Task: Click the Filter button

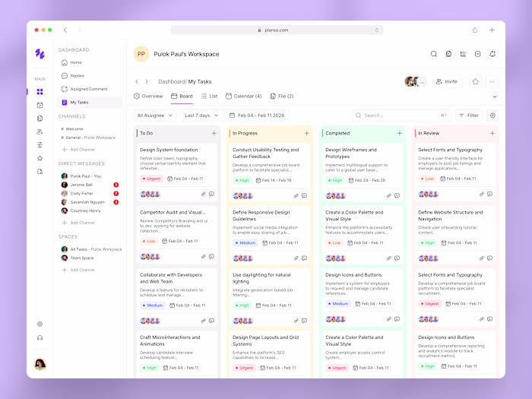Action: [469, 116]
